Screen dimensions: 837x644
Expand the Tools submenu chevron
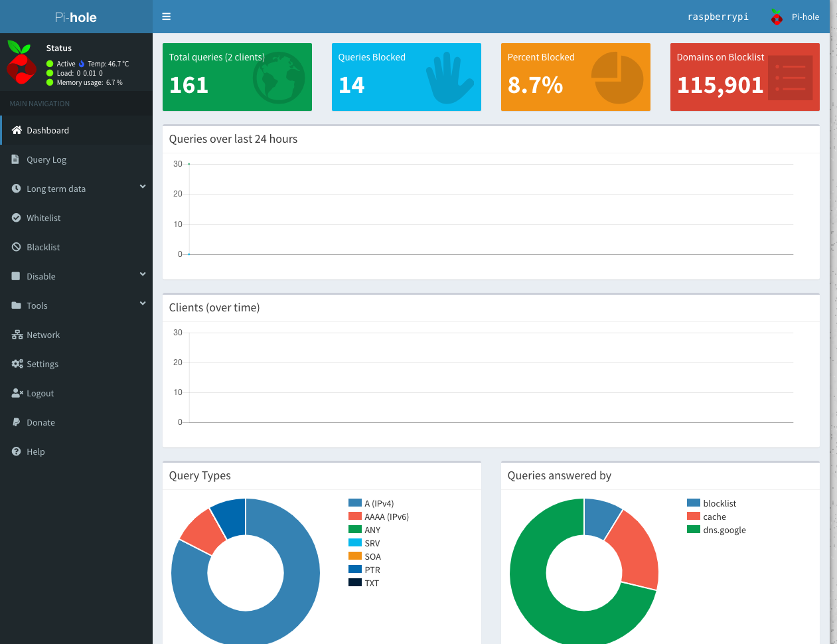pos(142,304)
